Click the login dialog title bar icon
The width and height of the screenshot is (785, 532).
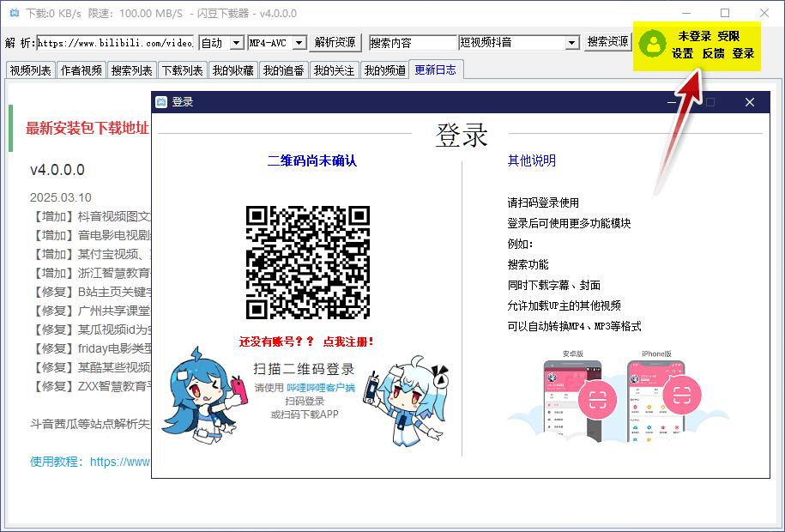coord(161,102)
